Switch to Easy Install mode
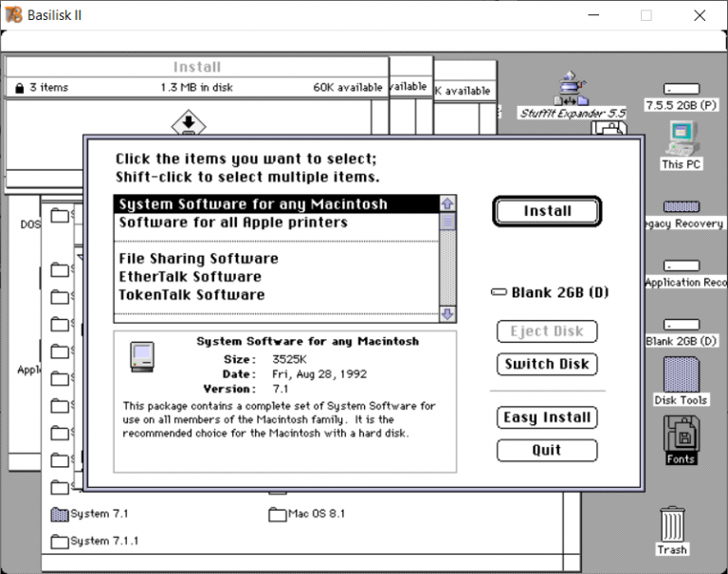Image resolution: width=728 pixels, height=574 pixels. pos(547,418)
